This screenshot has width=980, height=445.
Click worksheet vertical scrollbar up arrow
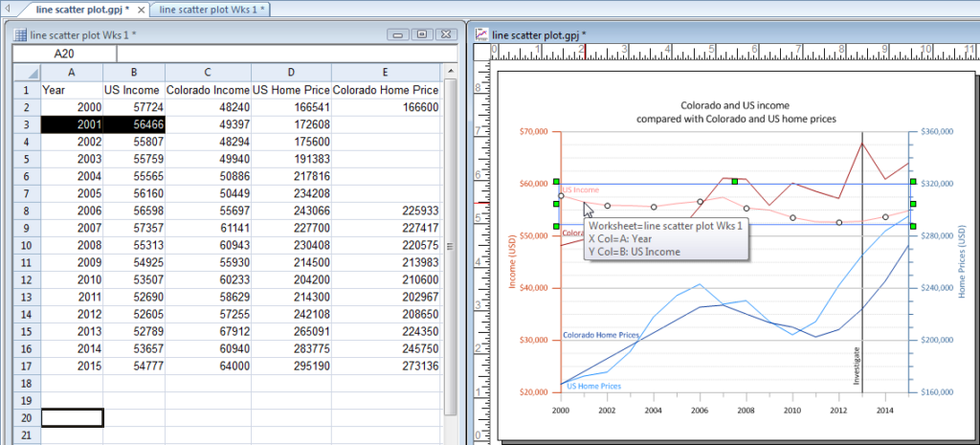click(451, 72)
